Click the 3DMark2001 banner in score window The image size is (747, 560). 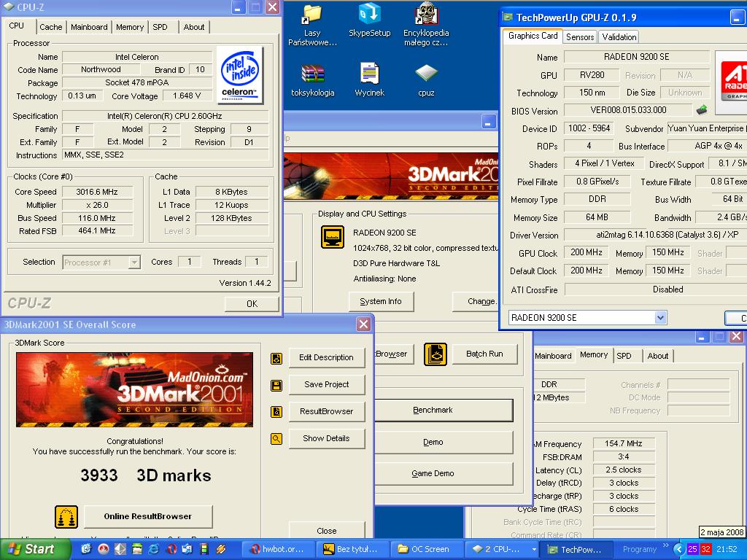tap(134, 389)
